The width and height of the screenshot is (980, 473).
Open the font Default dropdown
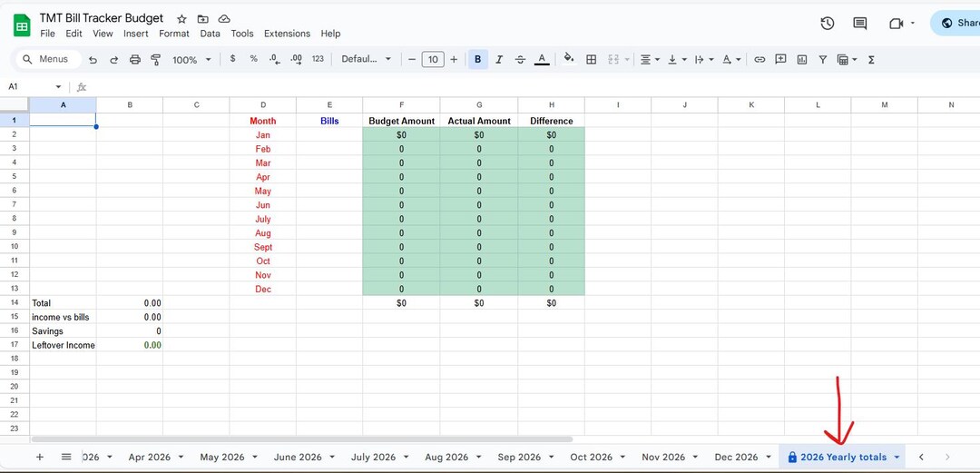click(x=367, y=59)
